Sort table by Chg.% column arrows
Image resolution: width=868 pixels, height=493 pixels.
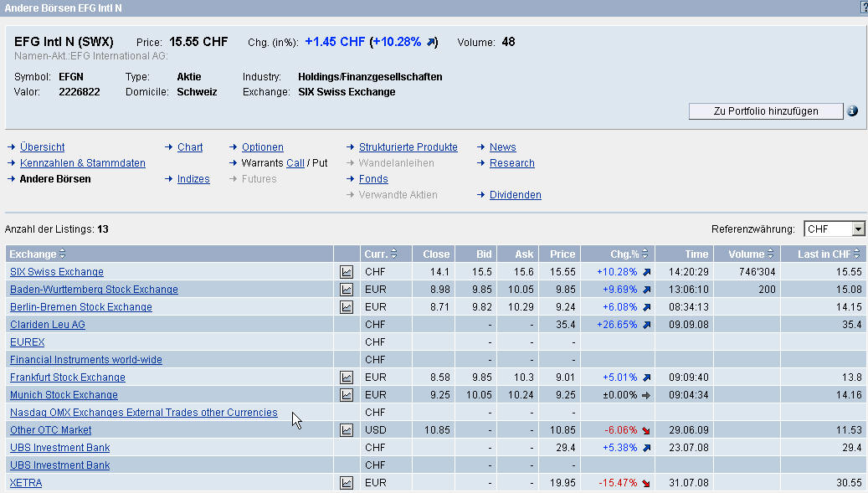point(645,254)
